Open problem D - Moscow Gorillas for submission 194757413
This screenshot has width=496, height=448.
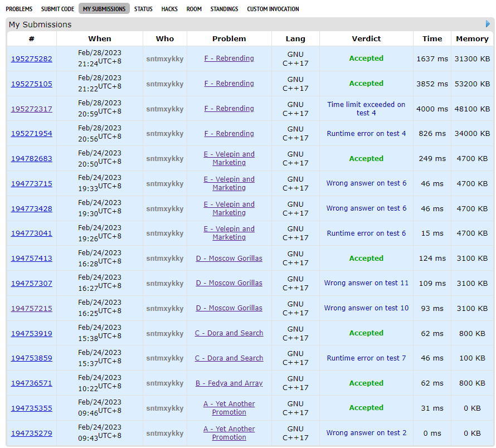click(229, 259)
